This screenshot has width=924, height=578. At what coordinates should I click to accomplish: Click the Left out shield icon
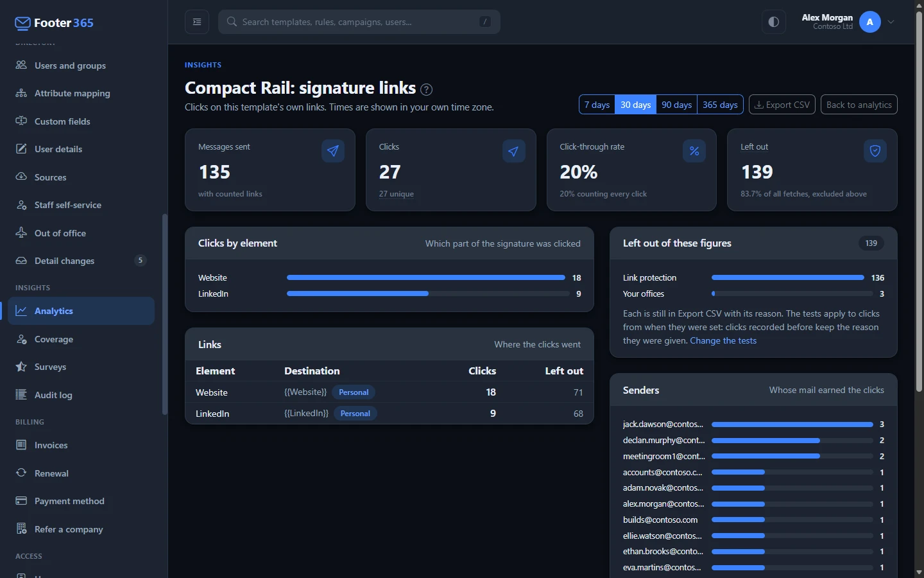(875, 151)
